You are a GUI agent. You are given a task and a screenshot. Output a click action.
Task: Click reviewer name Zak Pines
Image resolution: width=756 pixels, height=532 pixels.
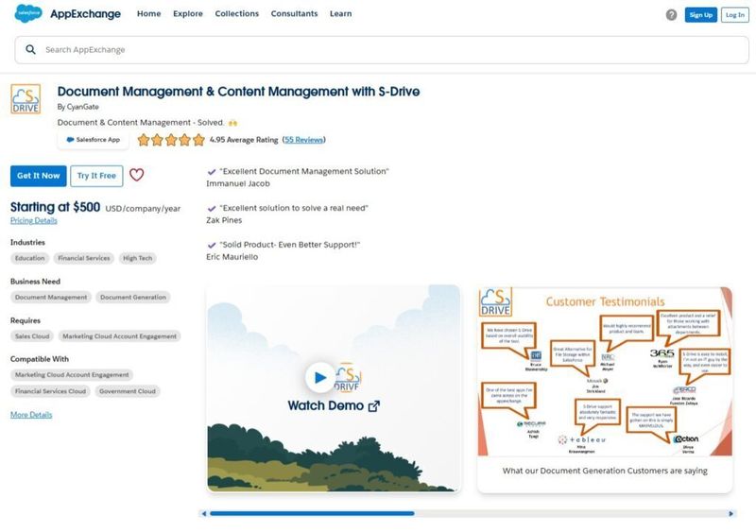(x=224, y=220)
